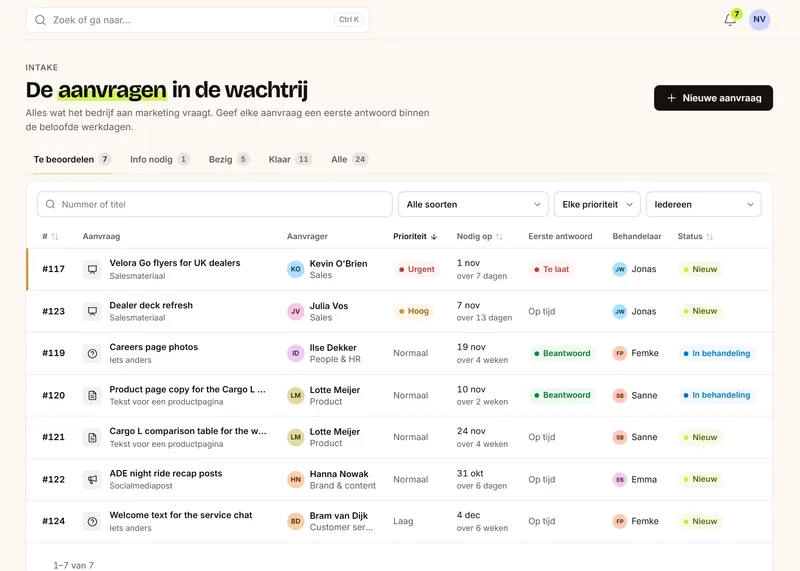Click the magnifier icon in the top search bar
The height and width of the screenshot is (571, 800).
pos(40,20)
